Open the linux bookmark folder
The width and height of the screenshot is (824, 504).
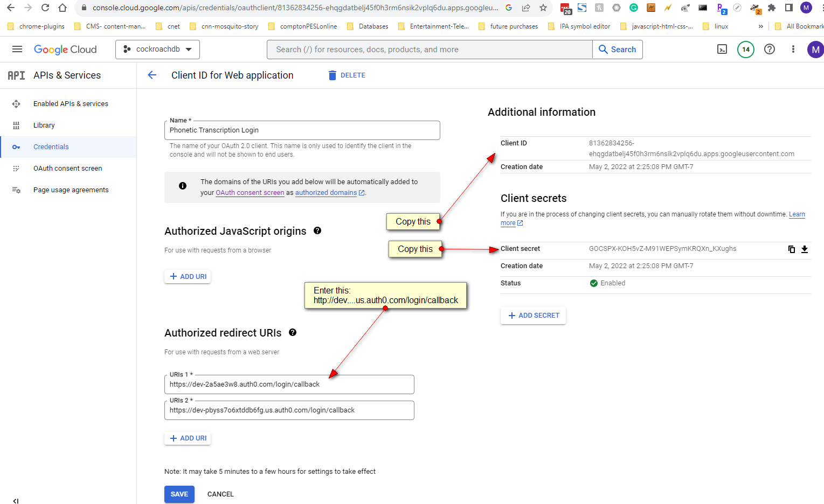715,26
